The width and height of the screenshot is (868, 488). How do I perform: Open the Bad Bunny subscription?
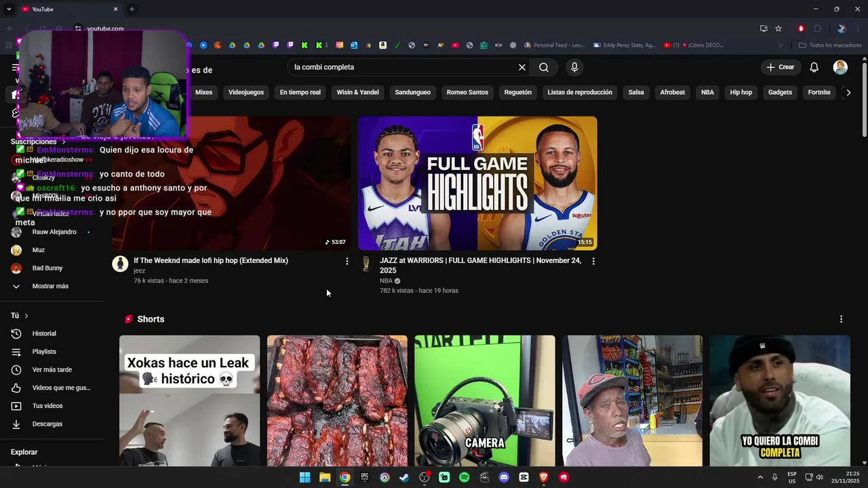[47, 268]
